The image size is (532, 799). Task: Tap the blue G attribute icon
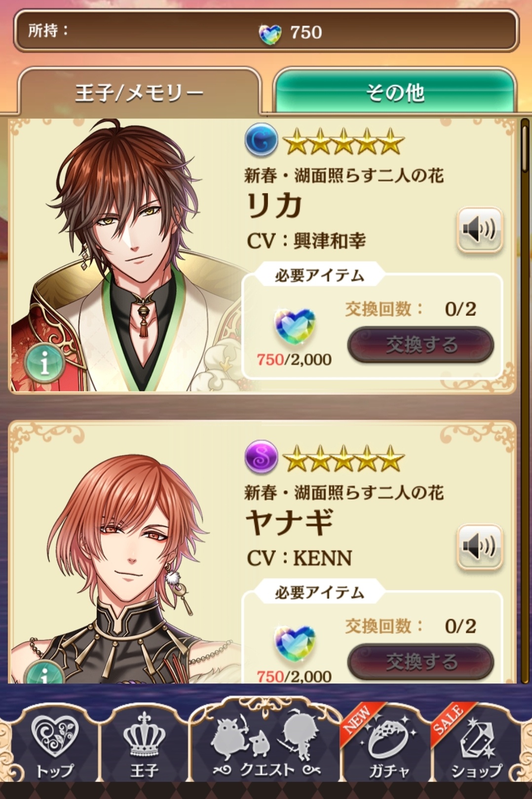(261, 140)
